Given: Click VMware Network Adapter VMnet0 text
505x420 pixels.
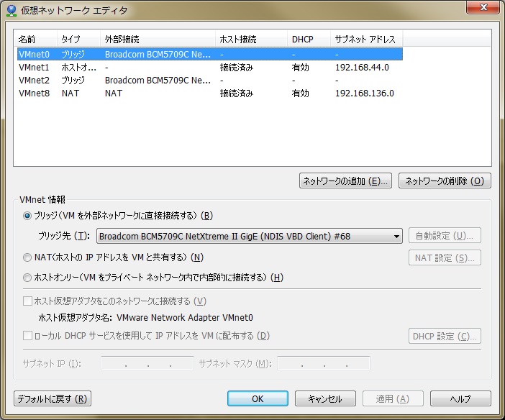Looking at the screenshot, I should [185, 318].
